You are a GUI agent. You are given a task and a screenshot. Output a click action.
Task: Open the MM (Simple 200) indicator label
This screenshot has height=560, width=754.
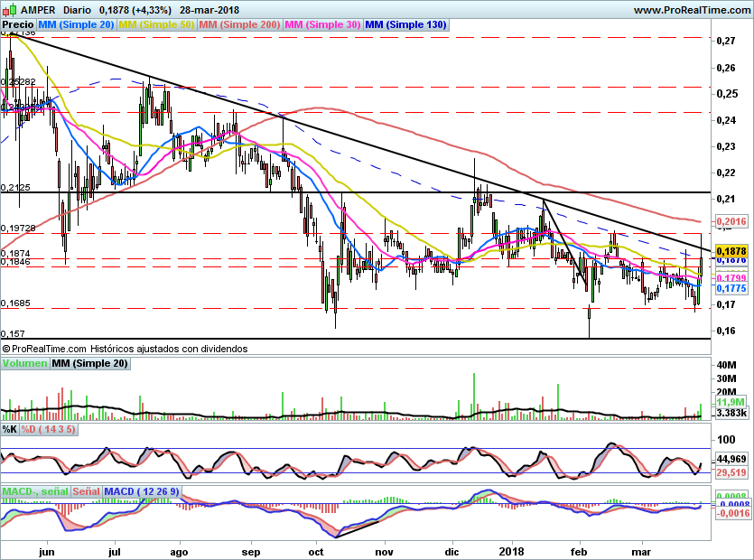[x=239, y=24]
